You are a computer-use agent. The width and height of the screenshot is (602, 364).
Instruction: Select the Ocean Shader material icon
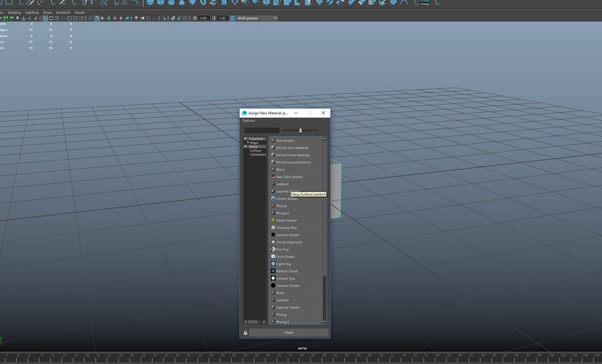click(x=273, y=198)
